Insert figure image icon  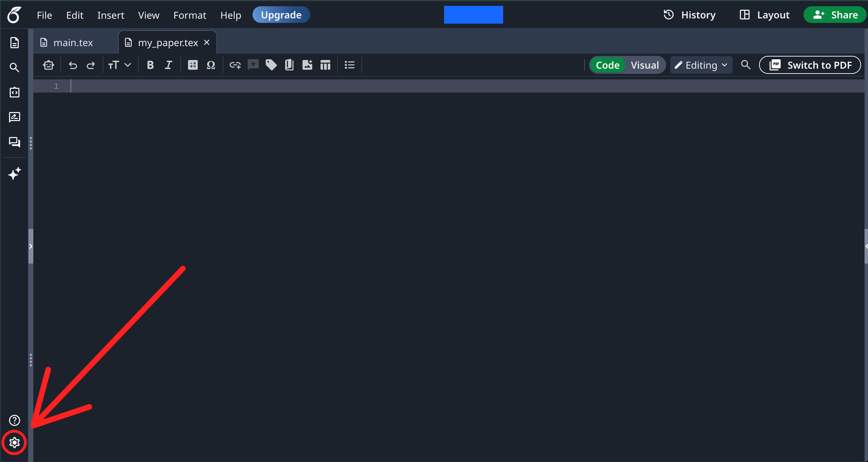pyautogui.click(x=307, y=65)
